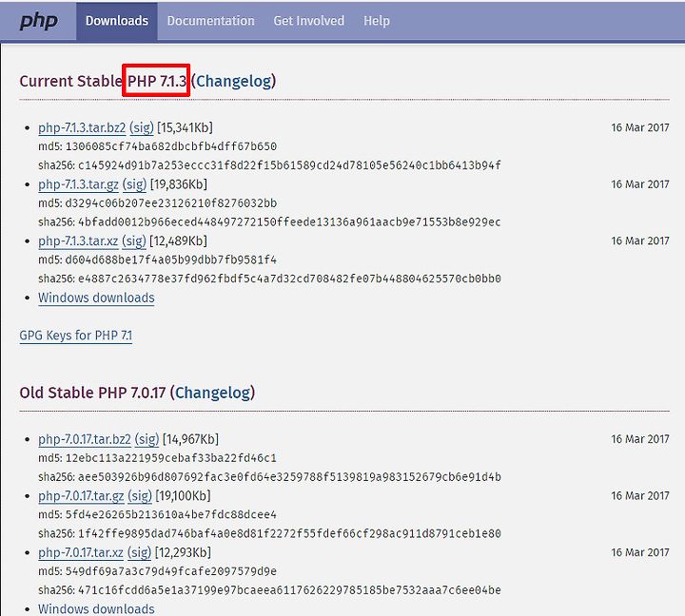Viewport: 685px width, 616px height.
Task: Download php-7.1.3.tar.bz2
Action: click(82, 127)
